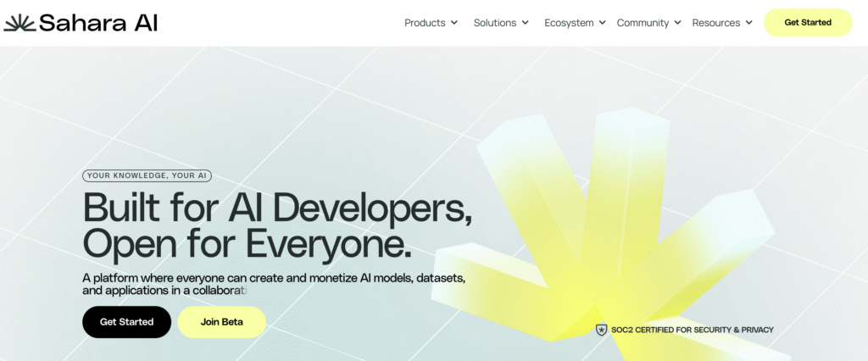The width and height of the screenshot is (868, 361).
Task: Expand the Community chevron arrow
Action: [x=677, y=23]
